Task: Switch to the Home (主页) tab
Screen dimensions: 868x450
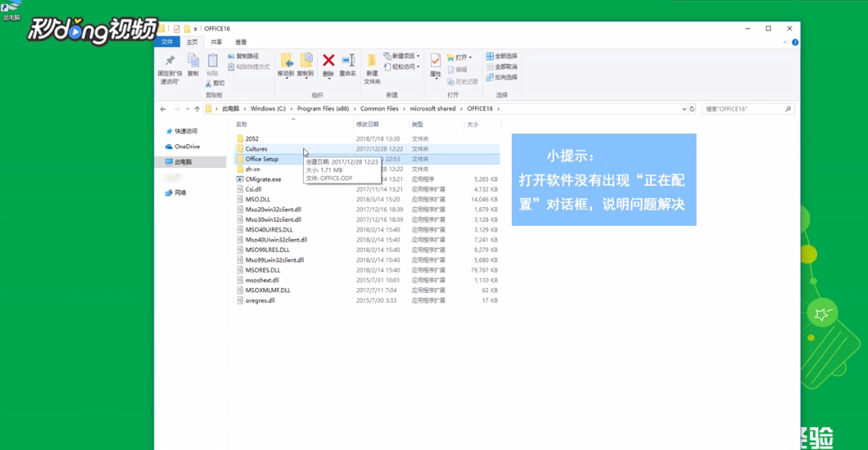Action: tap(192, 42)
